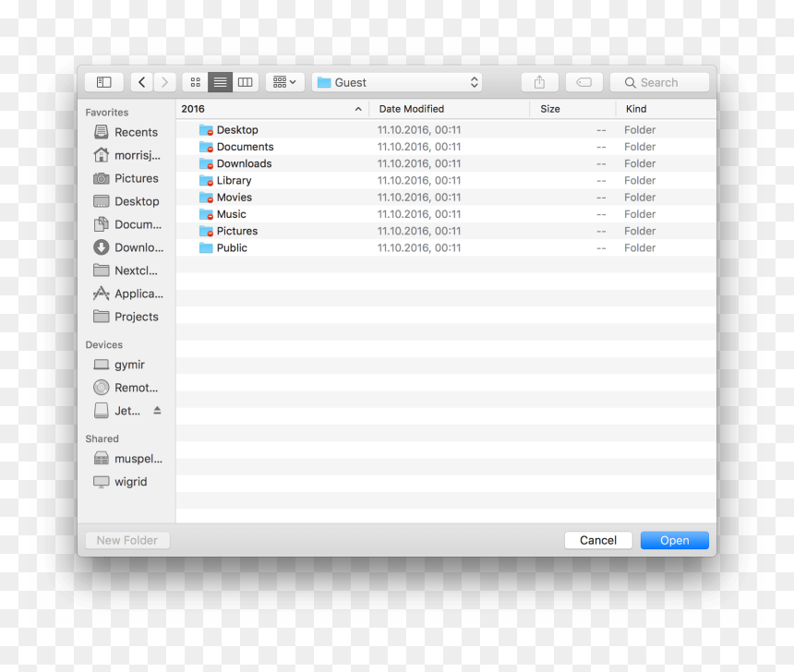Select the Downlo... sidebar favorite
794x672 pixels.
(126, 247)
